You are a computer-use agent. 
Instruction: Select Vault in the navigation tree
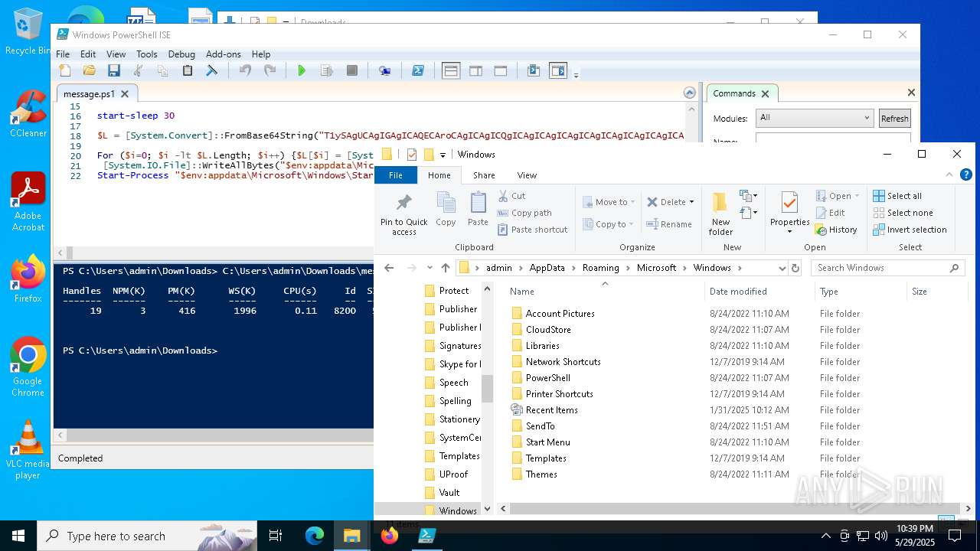(x=449, y=493)
